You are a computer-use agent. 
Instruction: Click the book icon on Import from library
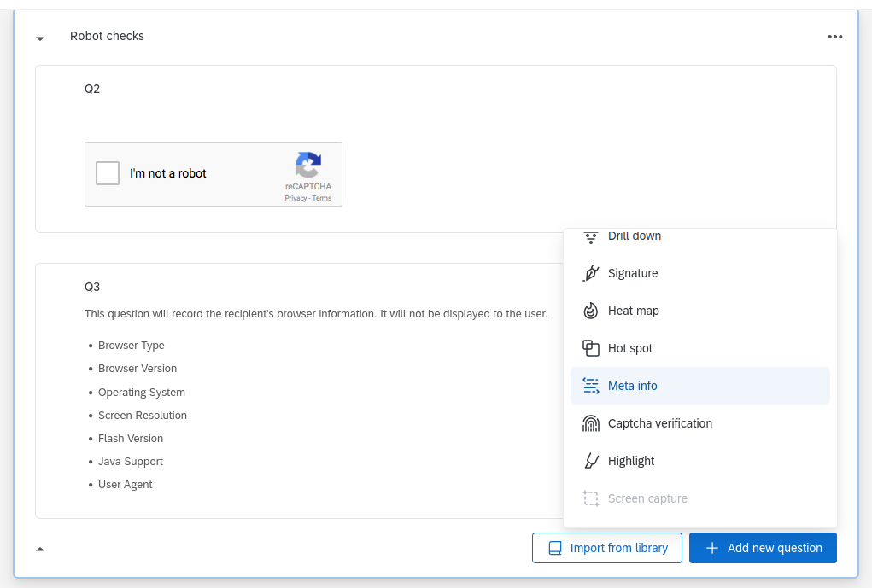point(556,548)
